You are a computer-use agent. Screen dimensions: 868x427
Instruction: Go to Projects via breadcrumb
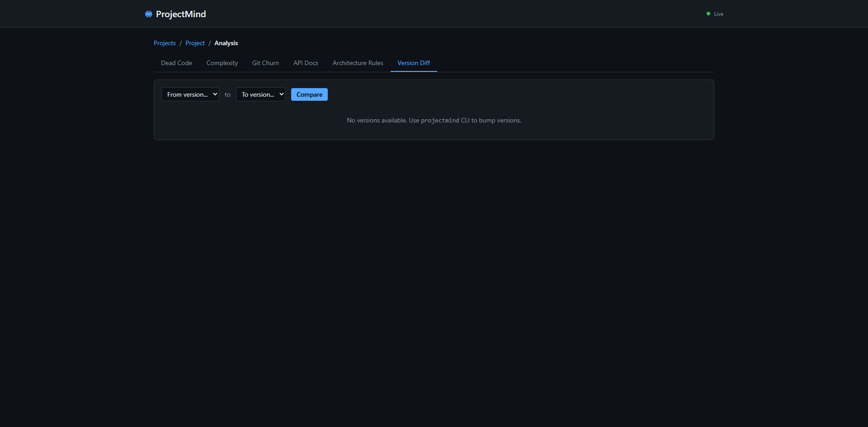165,43
